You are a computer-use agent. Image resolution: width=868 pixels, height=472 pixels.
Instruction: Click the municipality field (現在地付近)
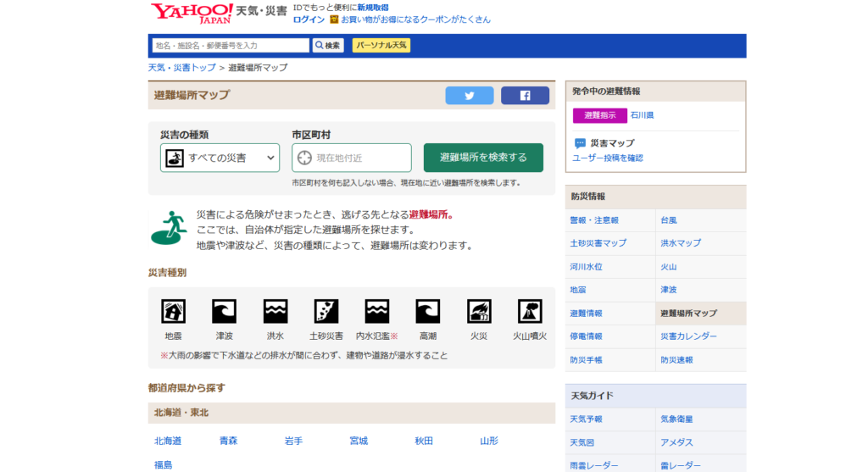(352, 158)
